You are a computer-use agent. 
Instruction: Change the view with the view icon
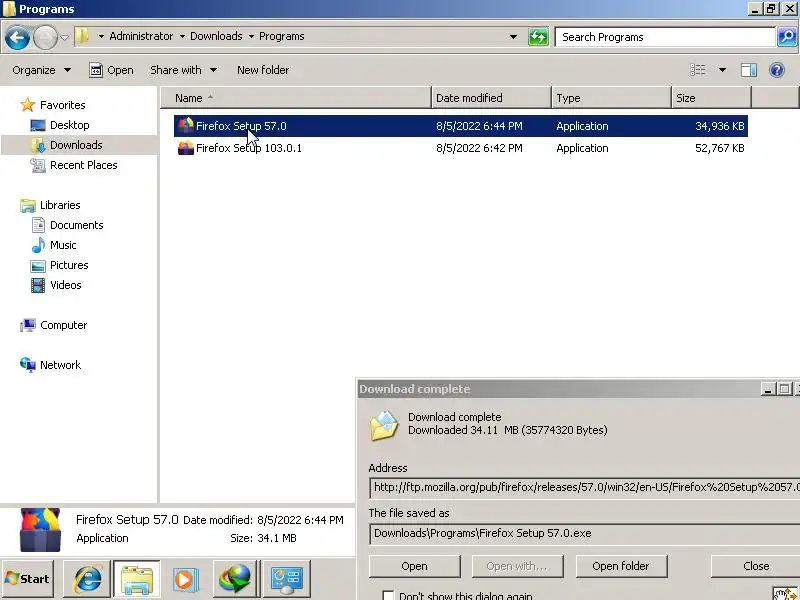pos(697,70)
